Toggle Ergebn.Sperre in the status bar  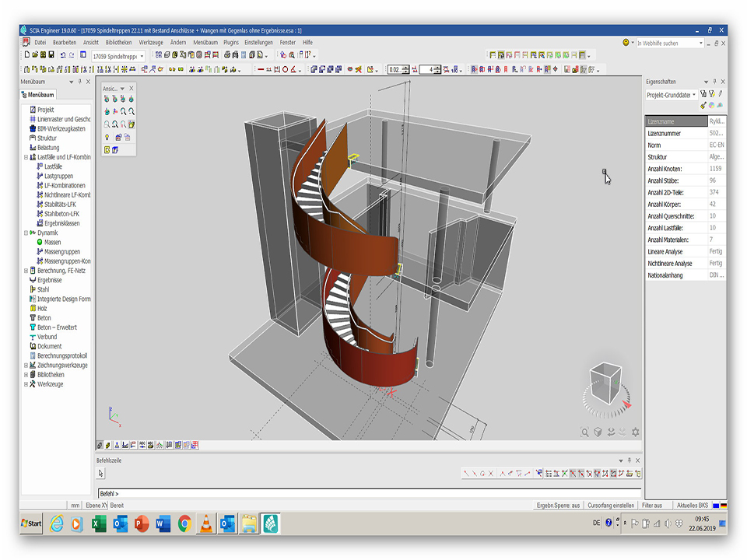coord(559,506)
